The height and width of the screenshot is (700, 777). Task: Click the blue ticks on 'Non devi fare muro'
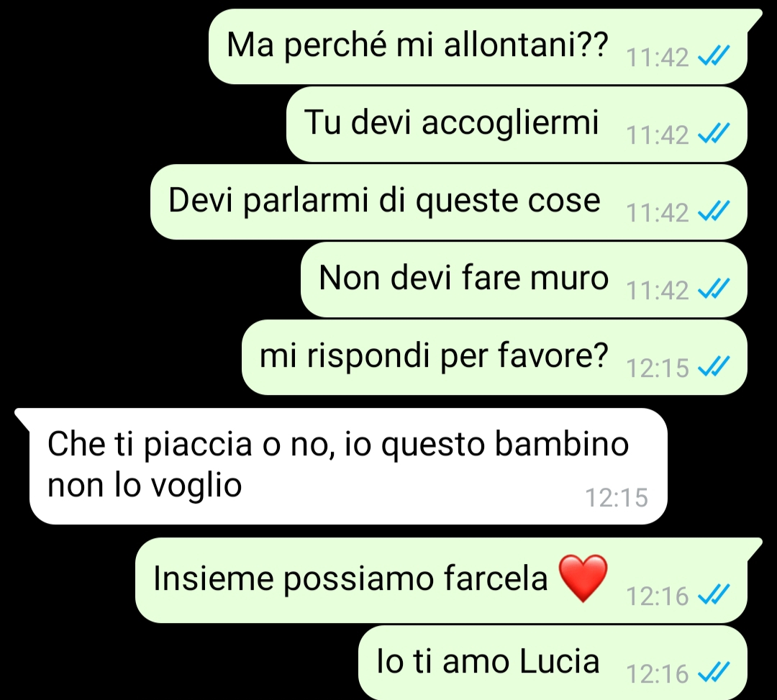714,288
